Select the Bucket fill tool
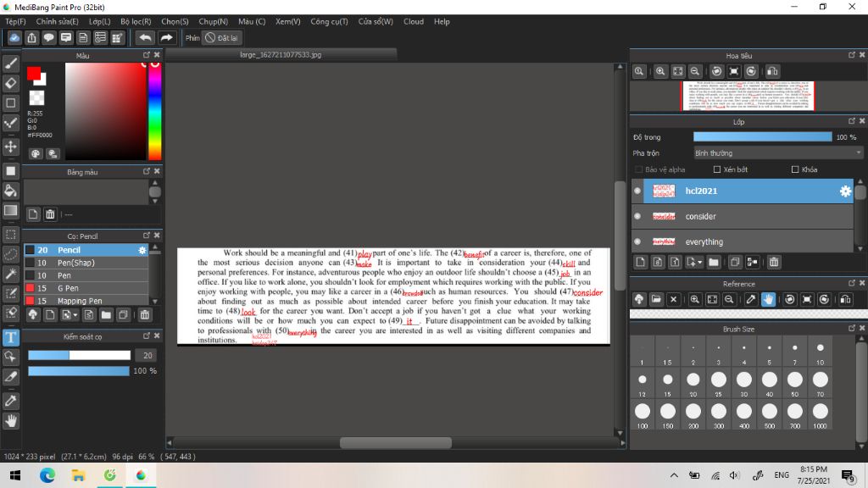Viewport: 868px width, 488px height. pos(10,191)
